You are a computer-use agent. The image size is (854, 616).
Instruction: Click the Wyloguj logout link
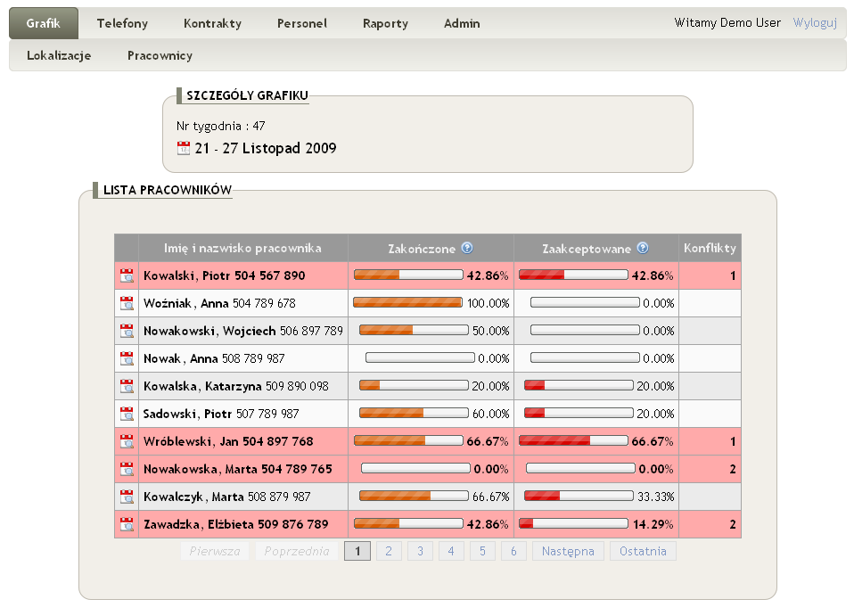pos(815,23)
